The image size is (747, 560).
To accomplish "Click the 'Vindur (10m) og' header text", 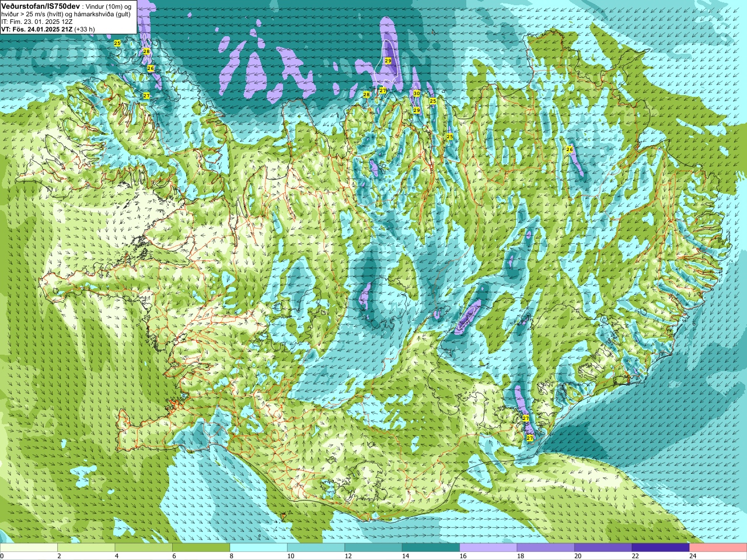I will (110, 6).
